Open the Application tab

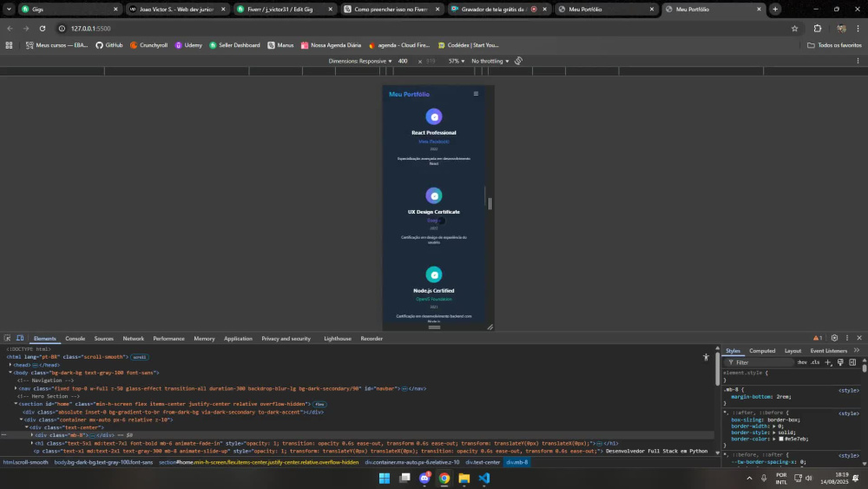pyautogui.click(x=238, y=339)
